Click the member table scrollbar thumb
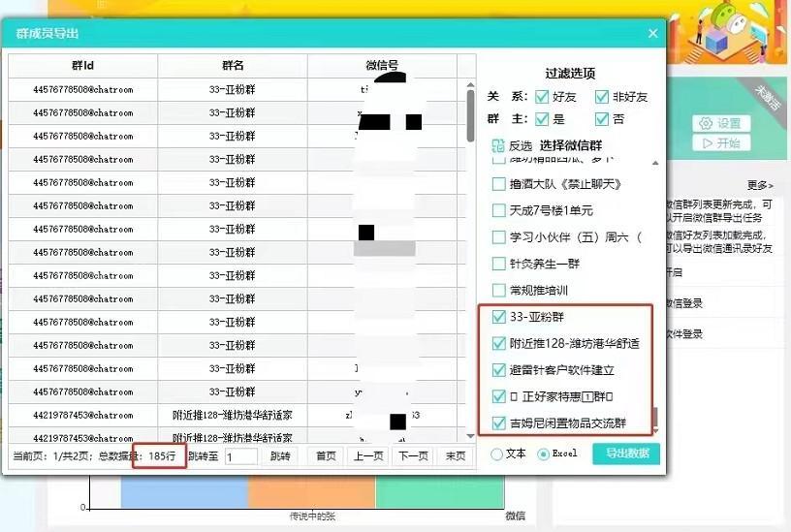This screenshot has width=791, height=532. [x=470, y=115]
